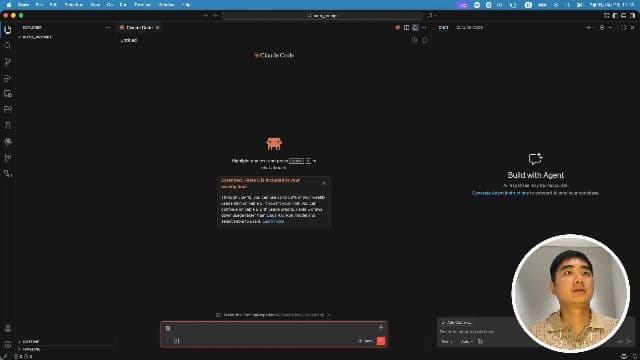Viewport: 640px width, 360px height.
Task: Click the Learn more link in notice
Action: click(273, 221)
